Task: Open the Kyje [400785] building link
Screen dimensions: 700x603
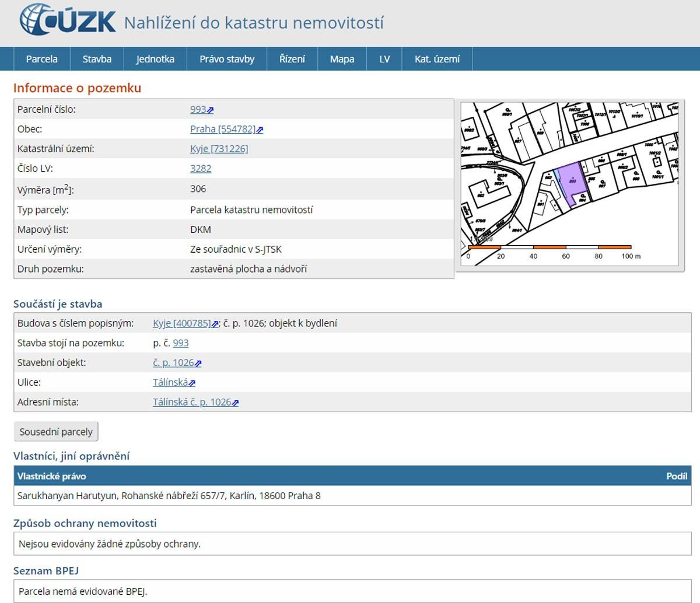Action: pos(182,323)
